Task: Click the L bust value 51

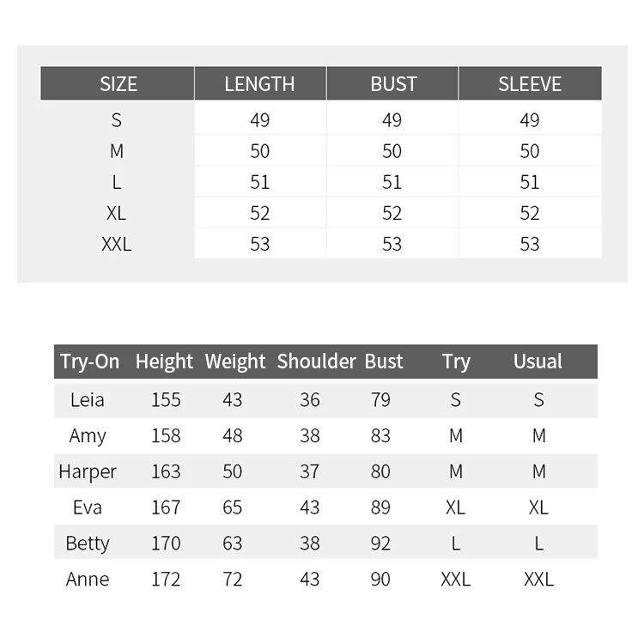Action: pyautogui.click(x=392, y=182)
